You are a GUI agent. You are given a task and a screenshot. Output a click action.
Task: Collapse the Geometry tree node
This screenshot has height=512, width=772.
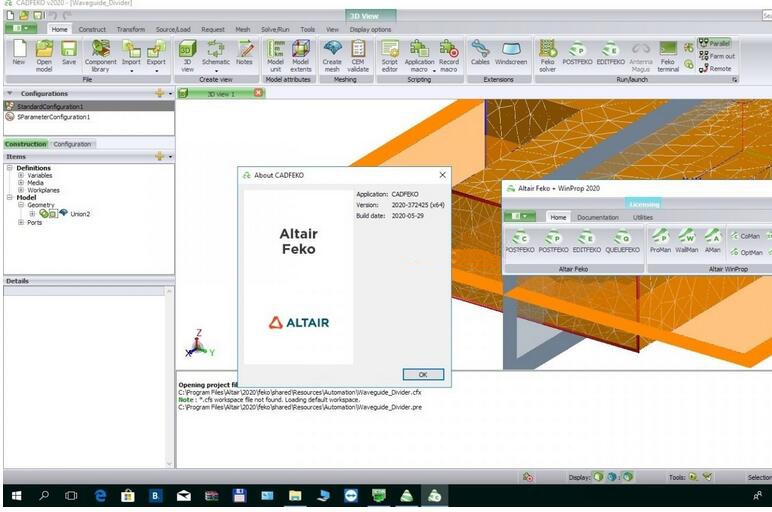[21, 205]
